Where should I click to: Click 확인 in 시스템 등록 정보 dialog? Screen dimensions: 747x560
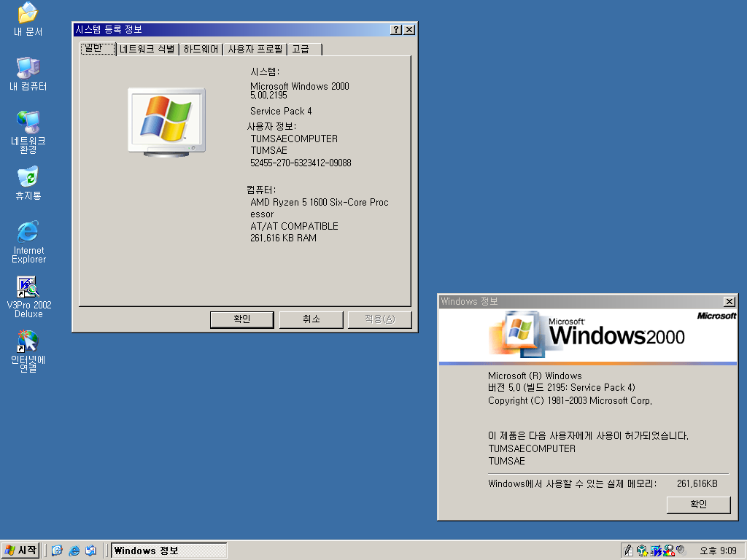[x=242, y=319]
